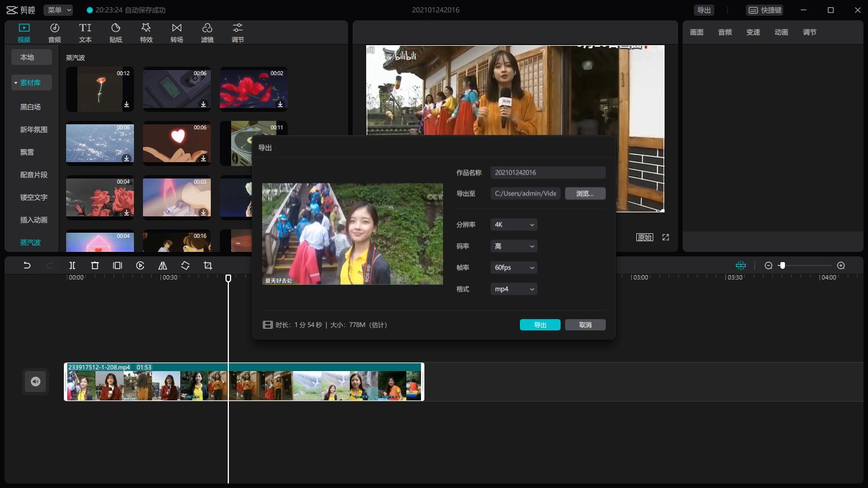
Task: Toggle timeline snapping icon
Action: 740,265
